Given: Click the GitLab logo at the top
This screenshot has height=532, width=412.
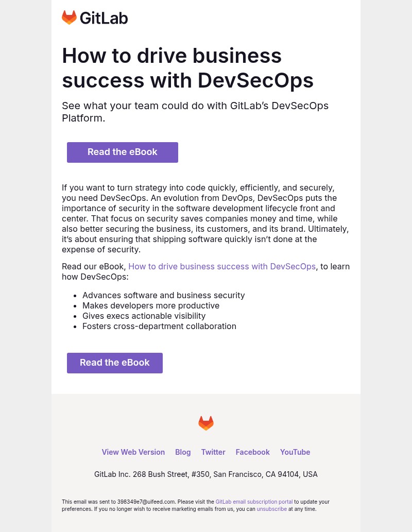Looking at the screenshot, I should 95,17.
